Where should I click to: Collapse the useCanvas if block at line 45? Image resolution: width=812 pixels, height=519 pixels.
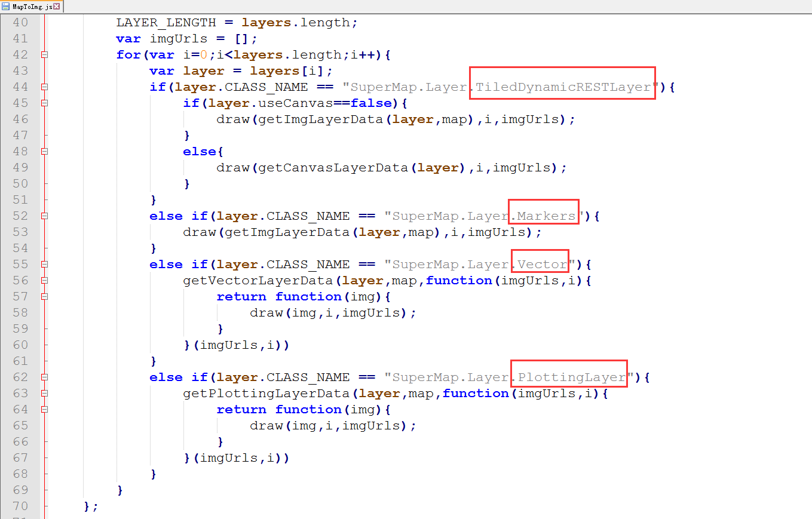point(44,103)
